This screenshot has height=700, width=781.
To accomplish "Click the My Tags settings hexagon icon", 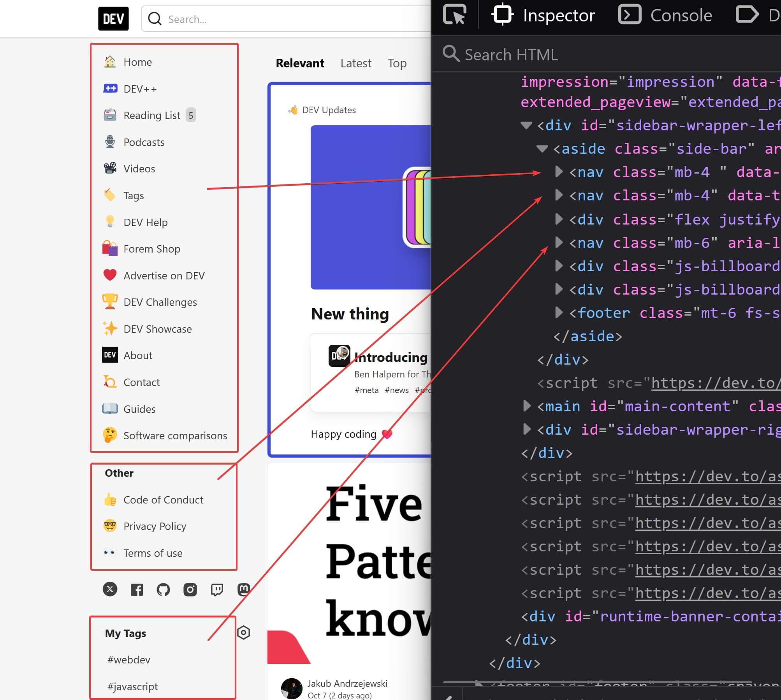I will pos(243,633).
